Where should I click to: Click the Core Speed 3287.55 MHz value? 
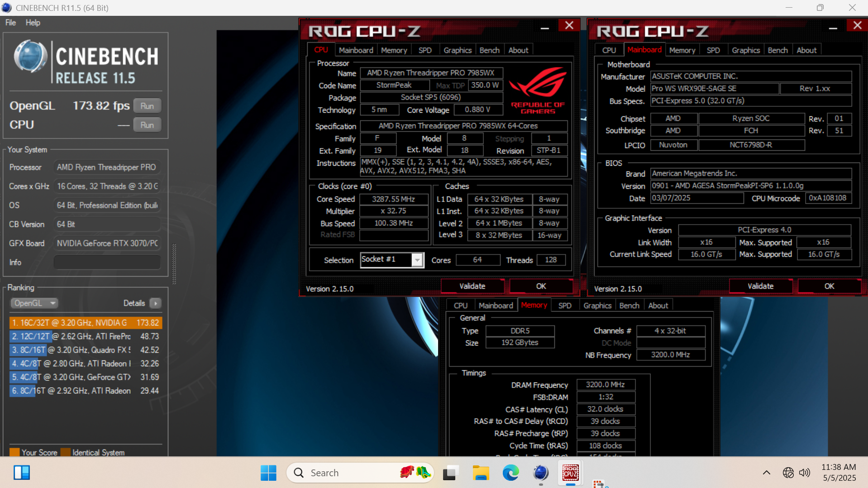click(393, 199)
